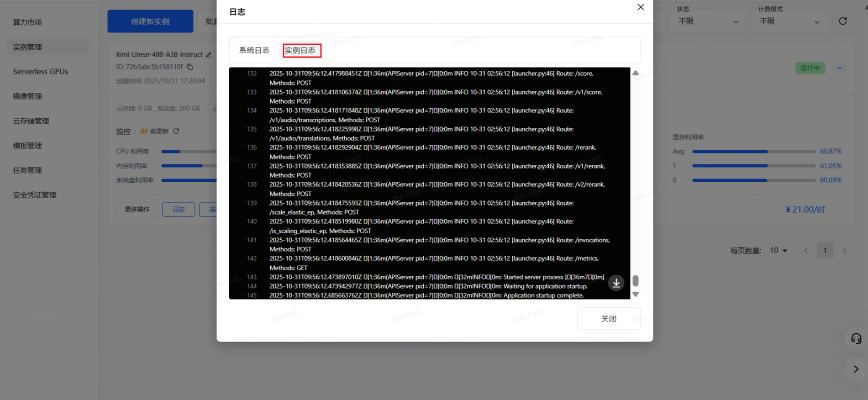
Task: Click the scroll-to-bottom download arrow in log
Action: tap(616, 283)
